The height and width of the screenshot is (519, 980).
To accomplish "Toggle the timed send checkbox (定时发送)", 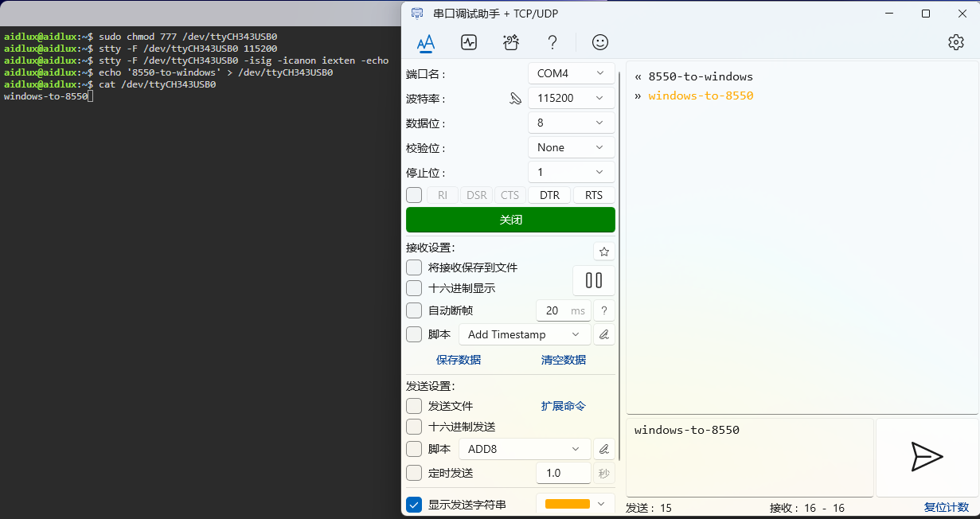I will (x=414, y=473).
